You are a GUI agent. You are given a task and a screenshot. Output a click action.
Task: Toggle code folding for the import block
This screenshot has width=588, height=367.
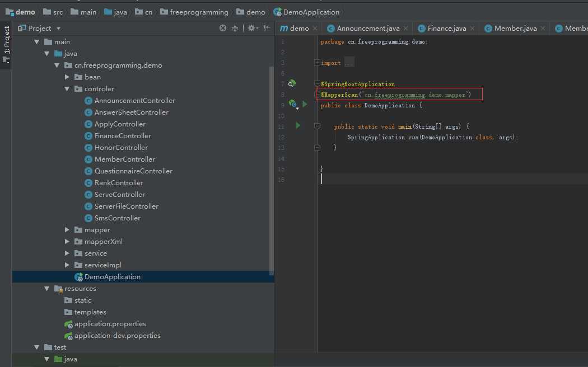coord(317,63)
